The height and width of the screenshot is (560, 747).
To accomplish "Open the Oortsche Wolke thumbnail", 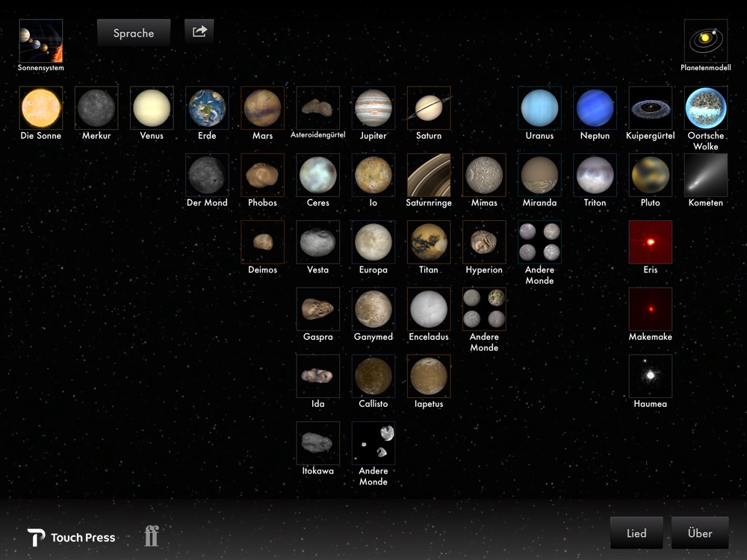I will (x=705, y=108).
